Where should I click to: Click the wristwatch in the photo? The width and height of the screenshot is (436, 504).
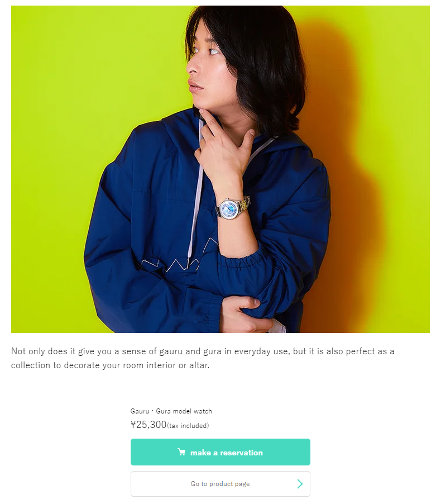232,208
